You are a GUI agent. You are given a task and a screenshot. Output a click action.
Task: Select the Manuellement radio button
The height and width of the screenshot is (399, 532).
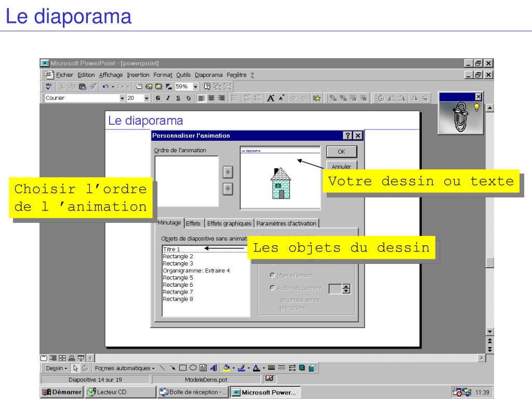pyautogui.click(x=272, y=275)
